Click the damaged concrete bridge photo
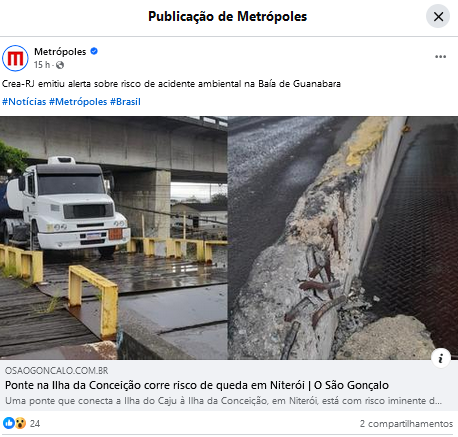The width and height of the screenshot is (458, 437). click(343, 238)
